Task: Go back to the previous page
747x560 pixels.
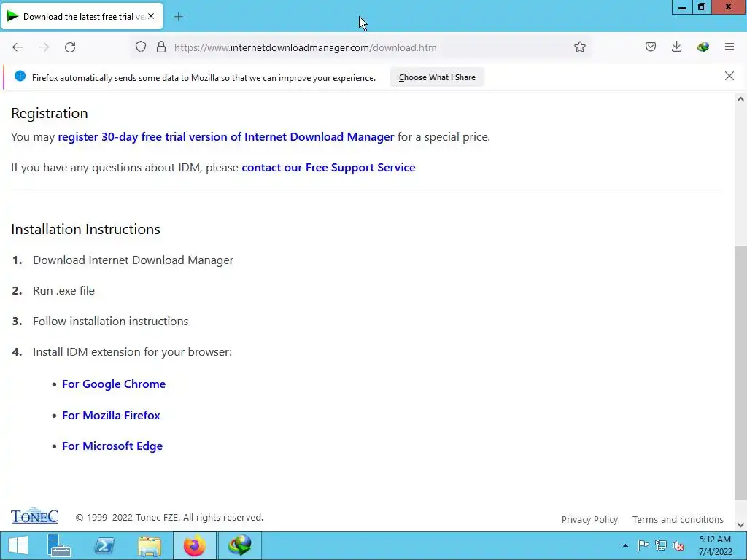Action: (x=18, y=47)
